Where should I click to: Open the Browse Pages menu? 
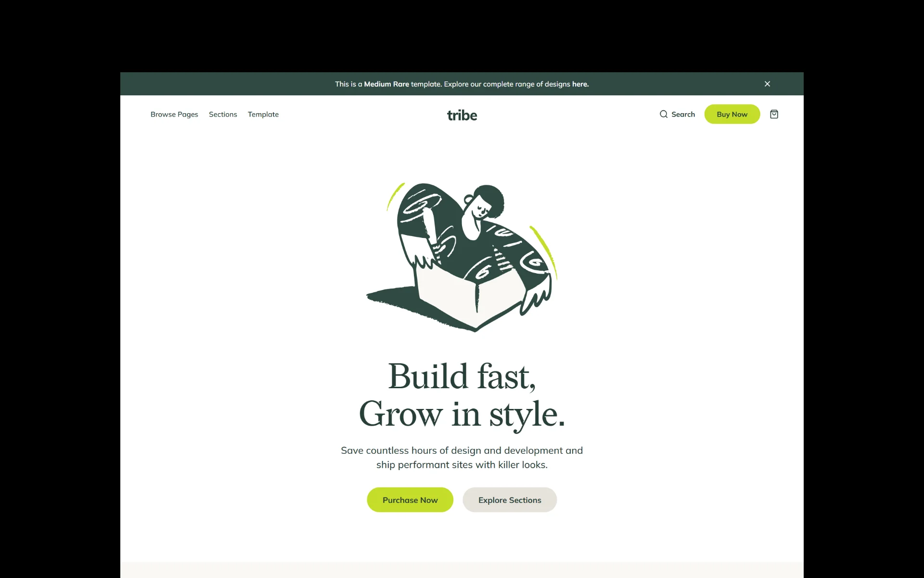(174, 114)
